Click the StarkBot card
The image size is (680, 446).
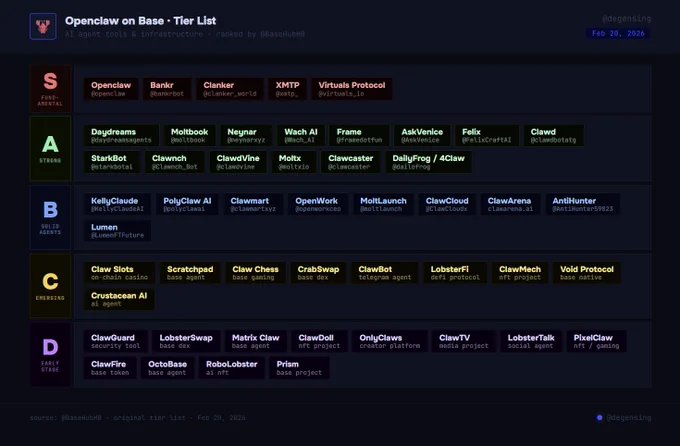(112, 162)
